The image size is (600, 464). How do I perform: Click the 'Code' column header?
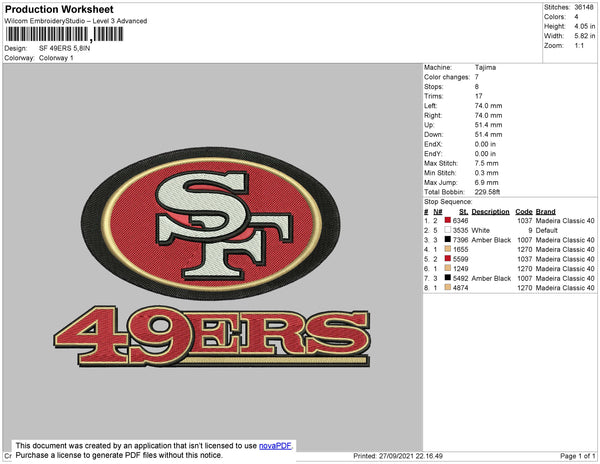coord(523,212)
